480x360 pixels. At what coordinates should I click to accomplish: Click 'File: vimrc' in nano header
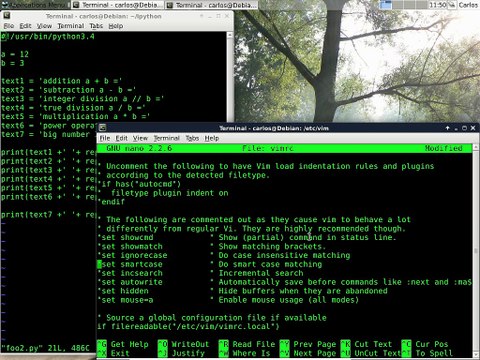268,148
